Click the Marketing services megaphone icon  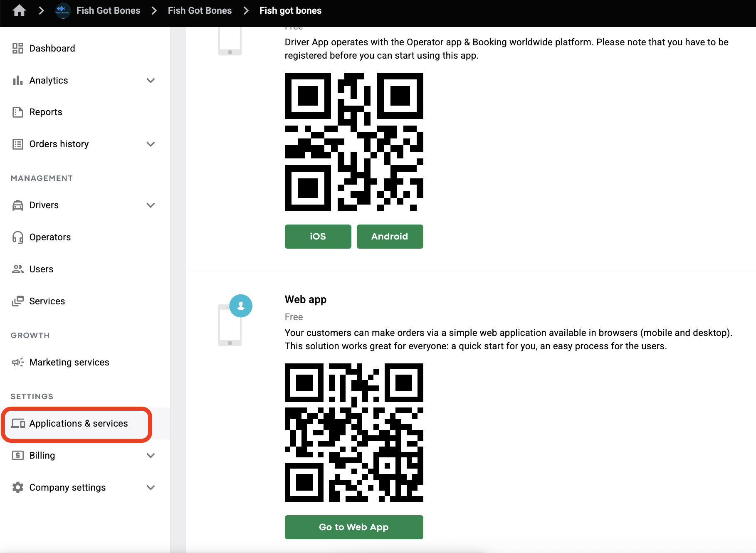pos(17,362)
